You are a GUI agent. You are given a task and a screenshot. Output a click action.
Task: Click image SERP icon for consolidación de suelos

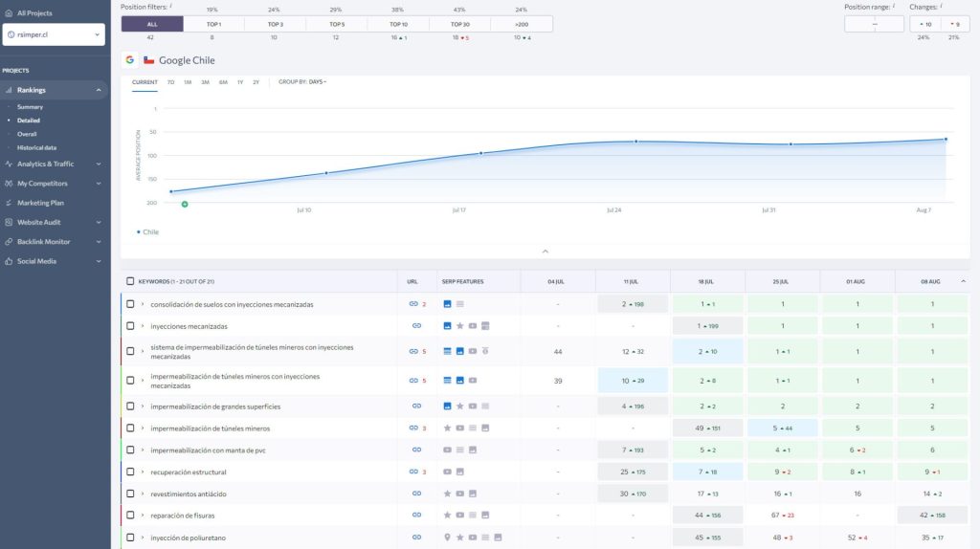(447, 304)
